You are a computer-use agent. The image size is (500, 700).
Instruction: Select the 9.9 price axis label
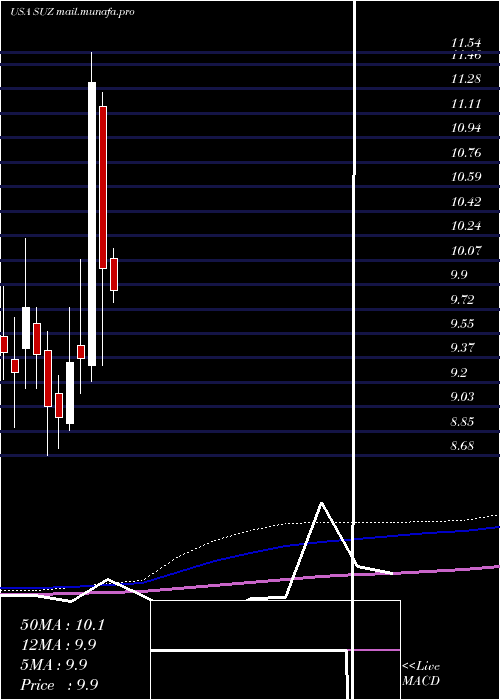click(x=459, y=274)
